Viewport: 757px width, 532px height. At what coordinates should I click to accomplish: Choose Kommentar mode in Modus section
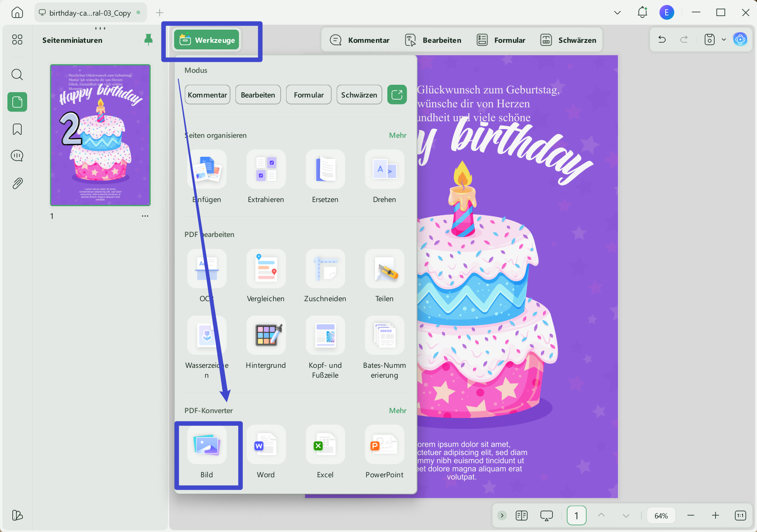click(207, 95)
